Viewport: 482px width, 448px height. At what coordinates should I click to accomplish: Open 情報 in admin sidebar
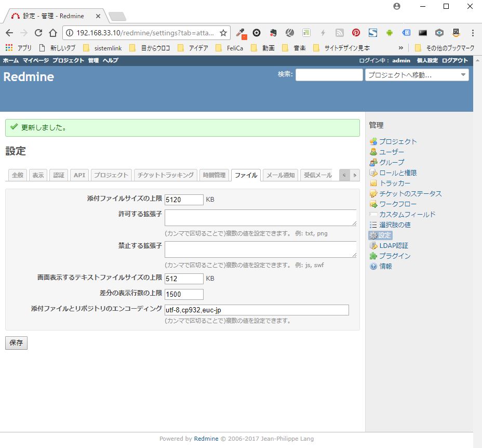click(385, 267)
